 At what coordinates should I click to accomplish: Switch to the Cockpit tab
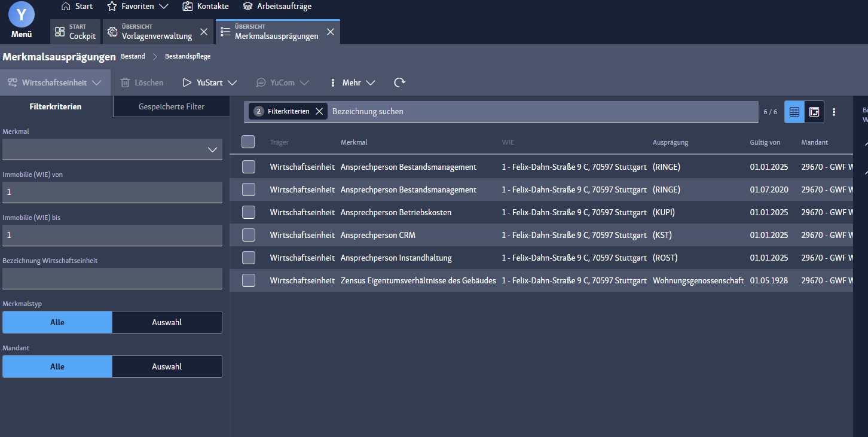point(75,32)
